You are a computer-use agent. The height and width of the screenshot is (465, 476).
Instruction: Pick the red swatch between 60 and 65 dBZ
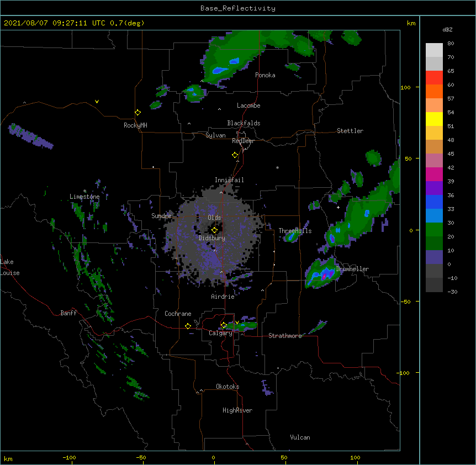coord(434,78)
